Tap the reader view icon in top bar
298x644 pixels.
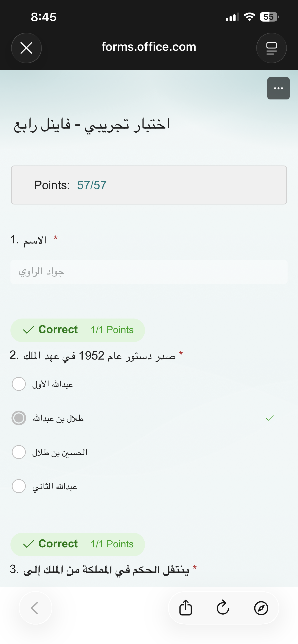pyautogui.click(x=271, y=48)
